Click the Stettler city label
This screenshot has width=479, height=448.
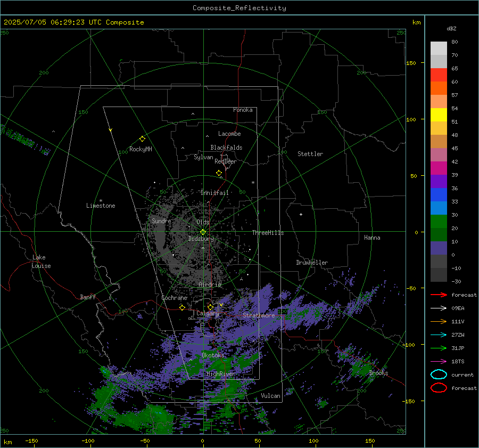pyautogui.click(x=310, y=154)
